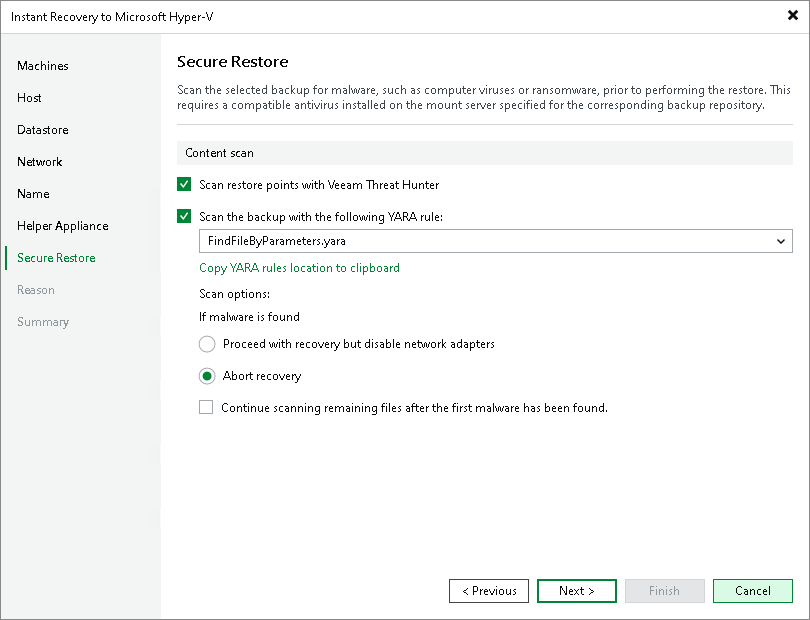Uncheck Scan restore points with Veeam Threat Hunter
Viewport: 810px width, 620px height.
pyautogui.click(x=185, y=184)
